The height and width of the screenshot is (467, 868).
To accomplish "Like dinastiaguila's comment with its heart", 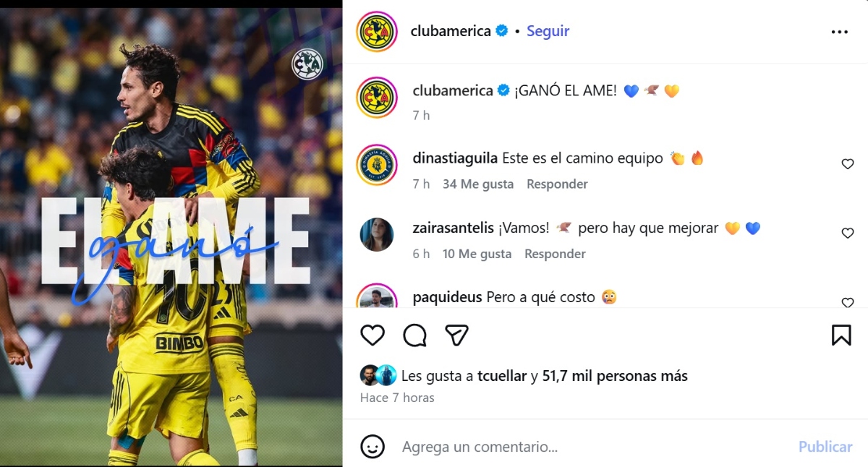I will click(x=848, y=164).
